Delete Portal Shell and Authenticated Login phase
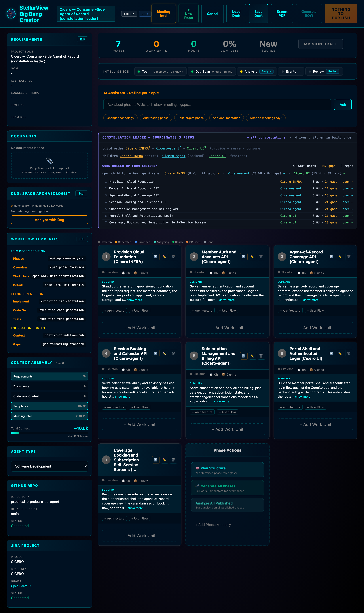 point(349,354)
